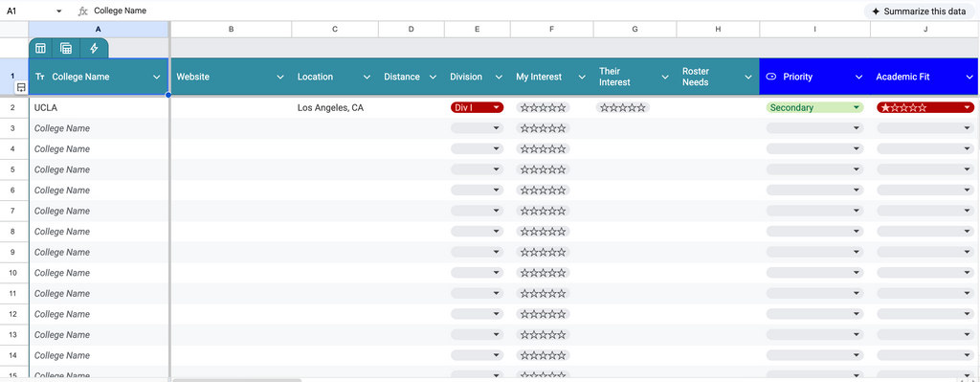The height and width of the screenshot is (382, 980).
Task: Click the Roster Needs header cell
Action: click(718, 77)
